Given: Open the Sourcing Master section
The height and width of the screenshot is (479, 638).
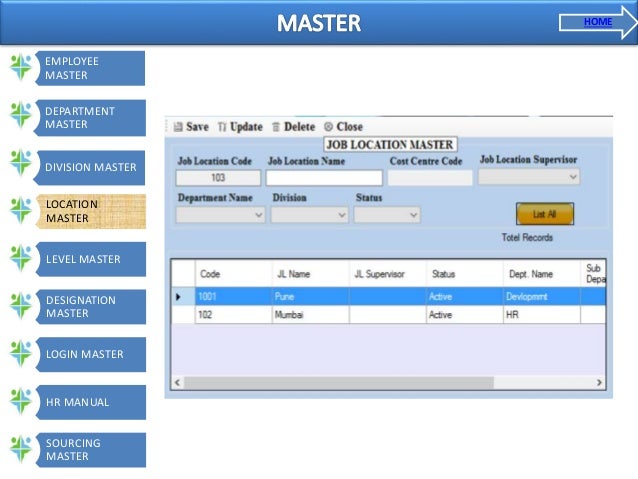Looking at the screenshot, I should pyautogui.click(x=91, y=450).
